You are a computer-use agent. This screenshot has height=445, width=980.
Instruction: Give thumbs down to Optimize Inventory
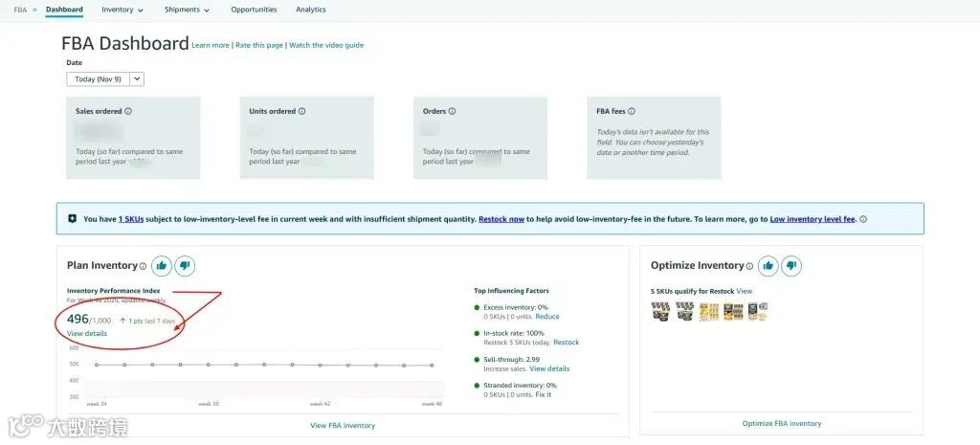coord(791,266)
